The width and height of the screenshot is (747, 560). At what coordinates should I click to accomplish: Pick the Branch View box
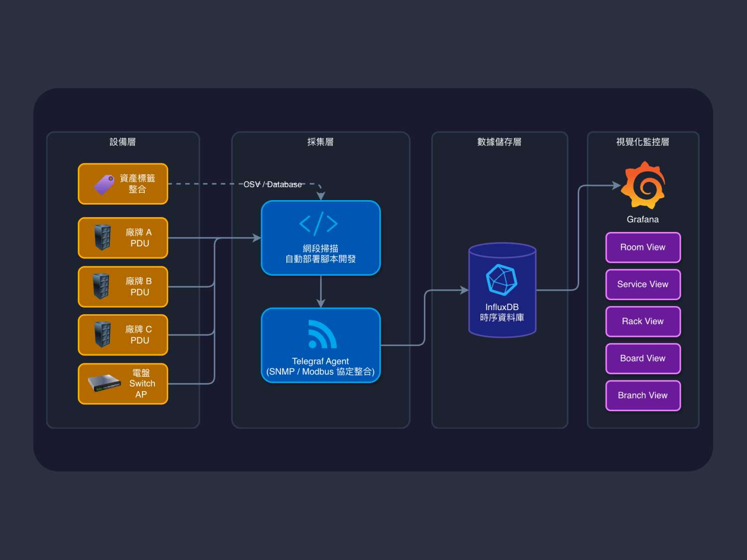pos(642,395)
